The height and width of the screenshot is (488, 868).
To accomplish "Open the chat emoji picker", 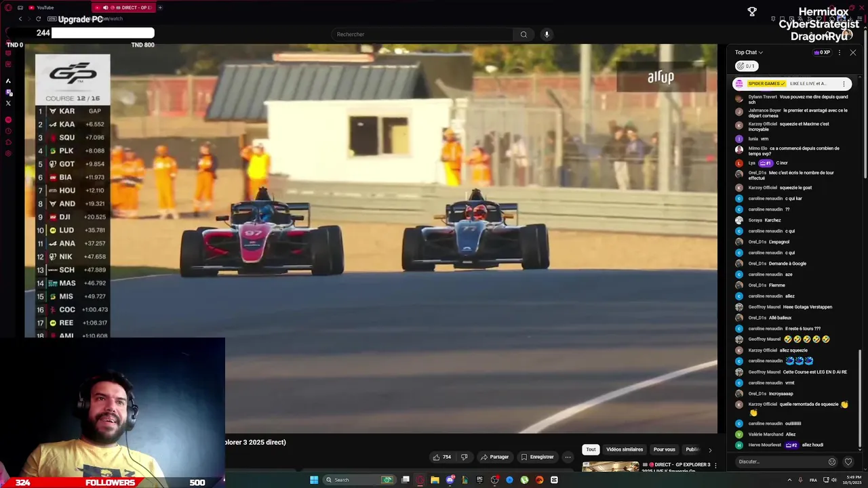I will point(832,462).
